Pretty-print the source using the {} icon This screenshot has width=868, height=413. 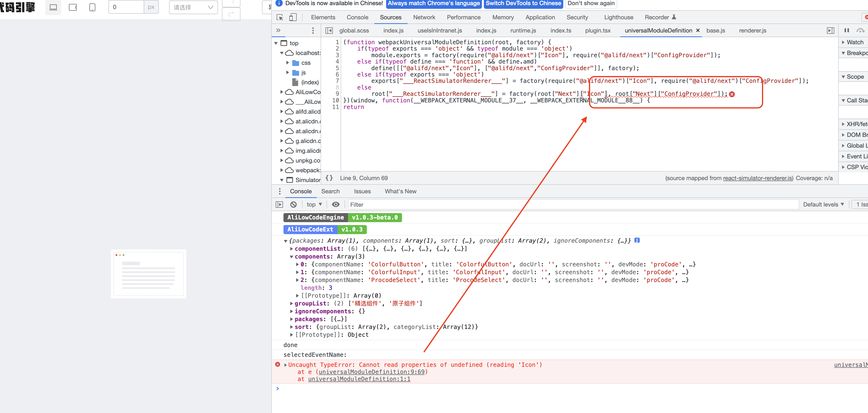point(329,178)
